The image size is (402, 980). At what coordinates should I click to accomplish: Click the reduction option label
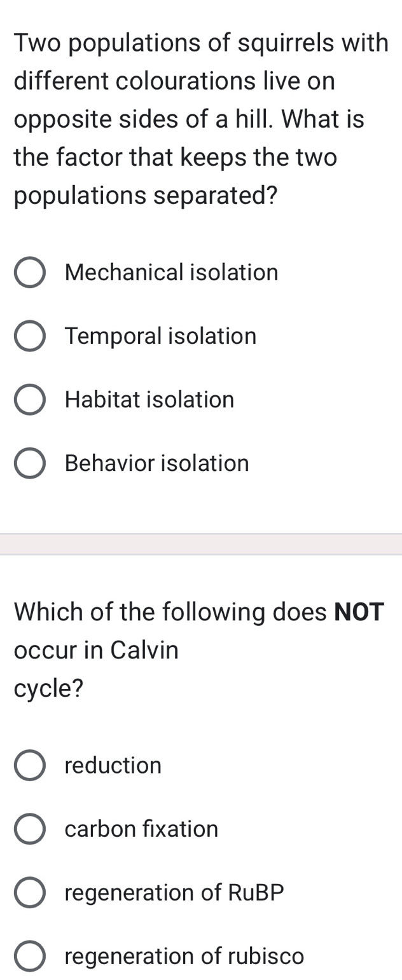pos(113,765)
